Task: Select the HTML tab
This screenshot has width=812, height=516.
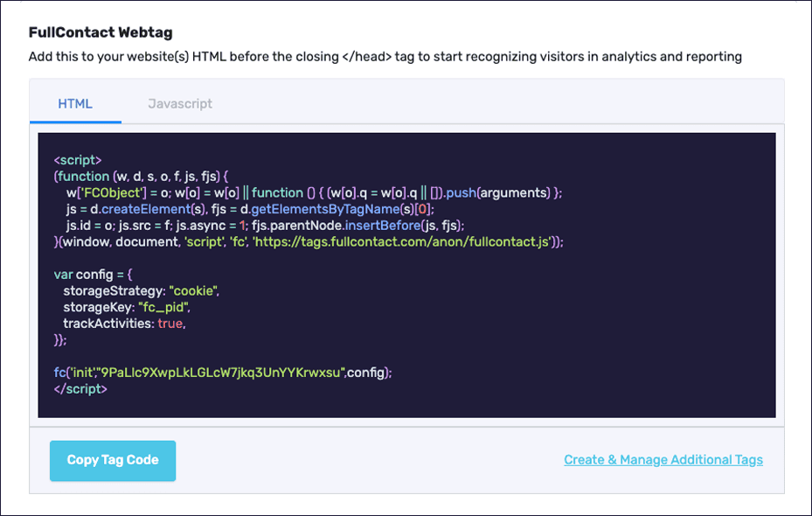Action: 75,103
